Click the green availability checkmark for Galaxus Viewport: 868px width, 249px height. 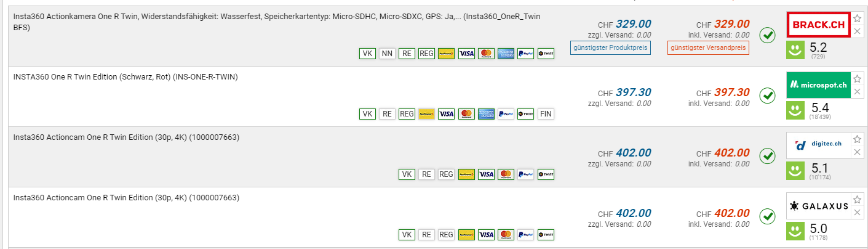767,217
